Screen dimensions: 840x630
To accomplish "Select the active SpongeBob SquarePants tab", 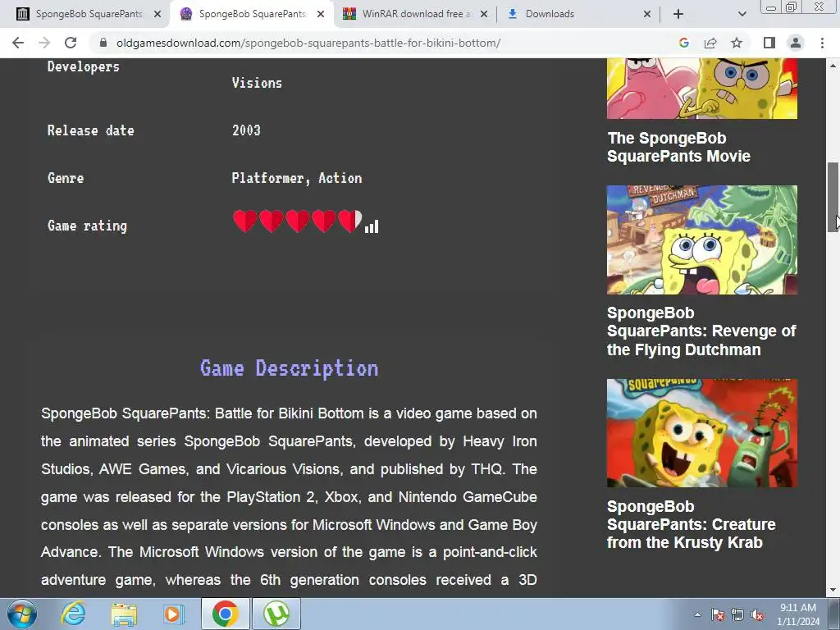I will coord(252,14).
